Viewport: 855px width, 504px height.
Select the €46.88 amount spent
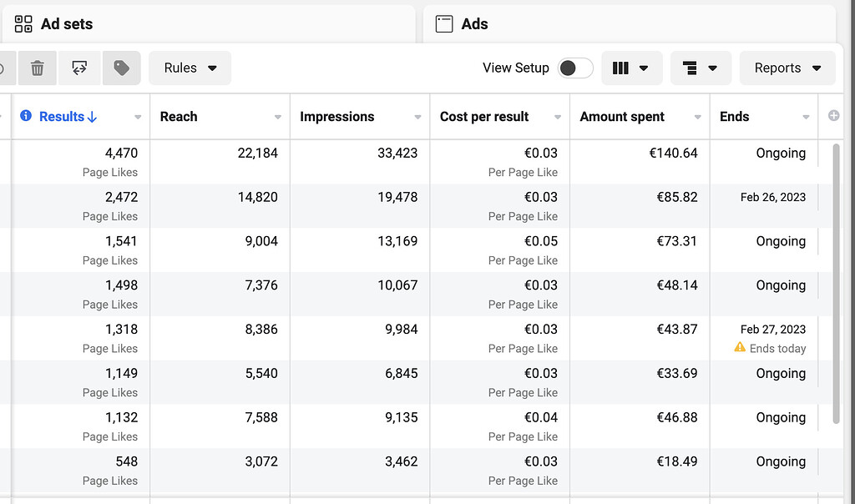point(676,418)
